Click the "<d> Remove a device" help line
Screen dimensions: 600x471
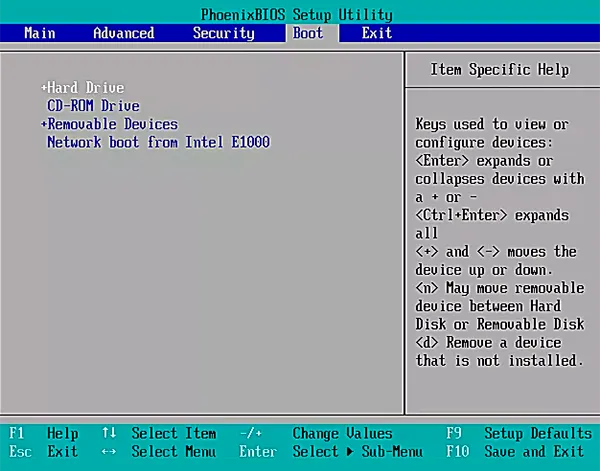pos(488,342)
